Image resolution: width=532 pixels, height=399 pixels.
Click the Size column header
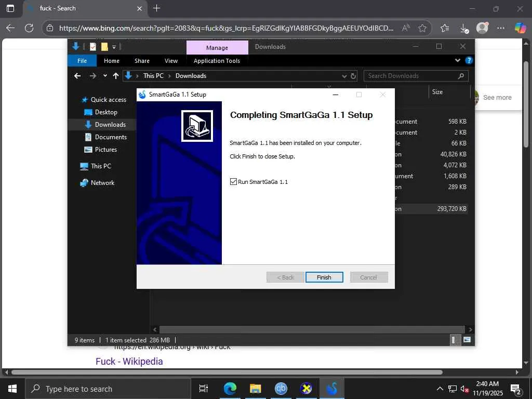(x=450, y=91)
